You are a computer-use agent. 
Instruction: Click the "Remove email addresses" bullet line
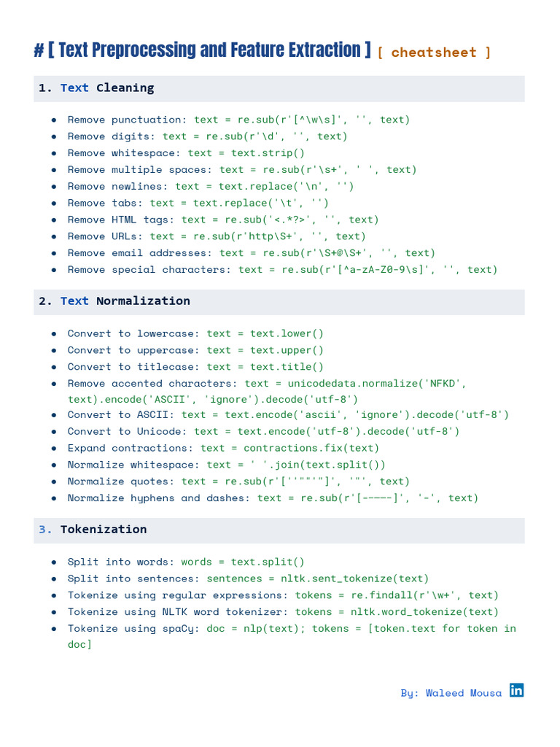coord(251,253)
